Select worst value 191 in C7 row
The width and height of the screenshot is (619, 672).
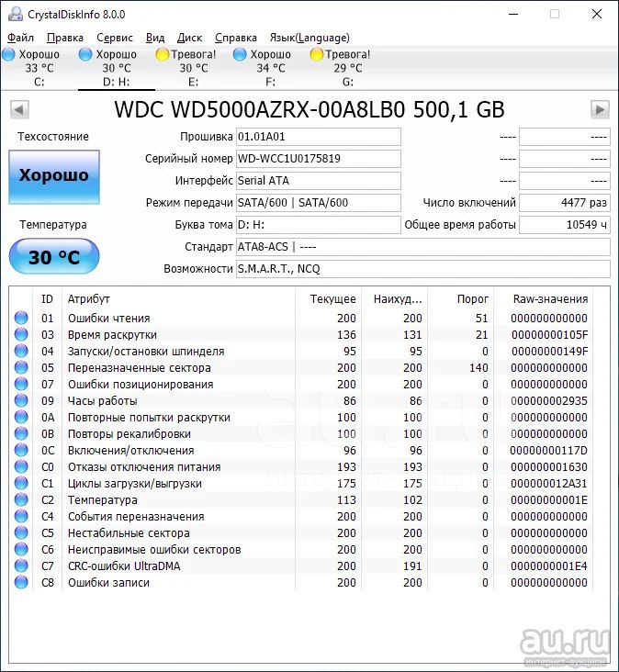click(x=412, y=566)
